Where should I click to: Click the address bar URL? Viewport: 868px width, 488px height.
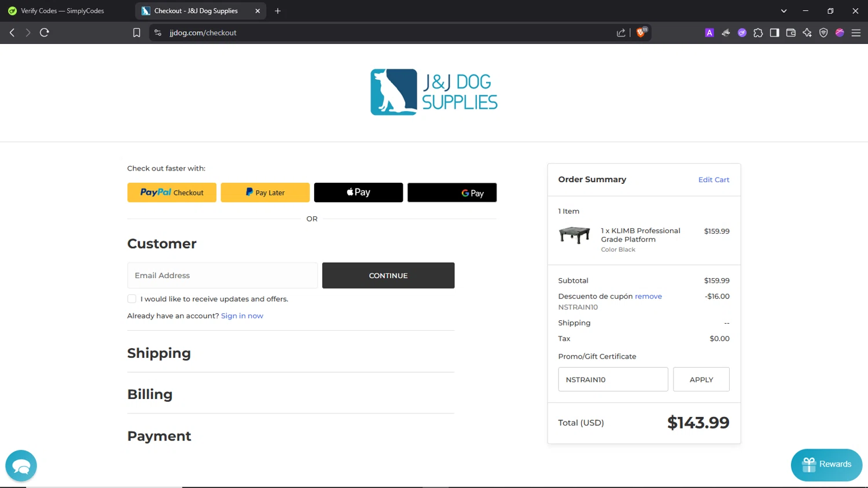click(203, 33)
